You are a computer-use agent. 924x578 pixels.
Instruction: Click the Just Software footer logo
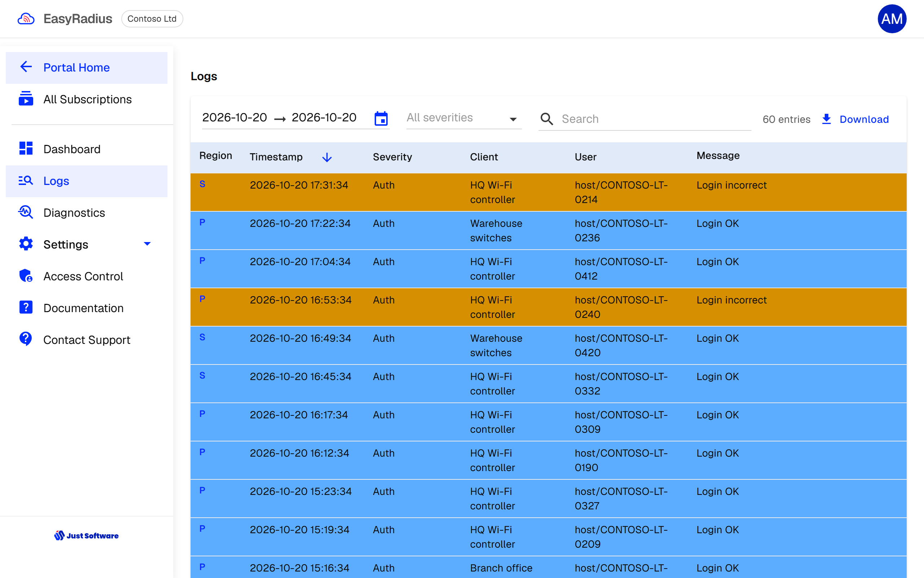[86, 536]
